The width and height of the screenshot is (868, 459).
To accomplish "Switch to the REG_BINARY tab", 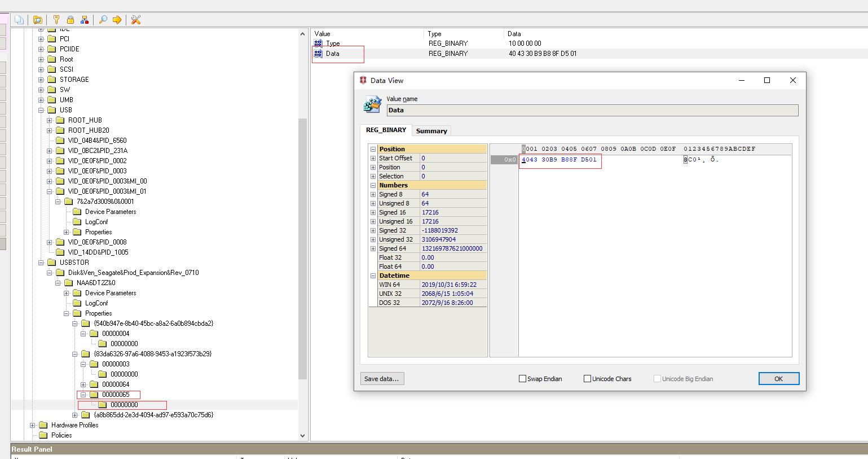I will coord(386,130).
